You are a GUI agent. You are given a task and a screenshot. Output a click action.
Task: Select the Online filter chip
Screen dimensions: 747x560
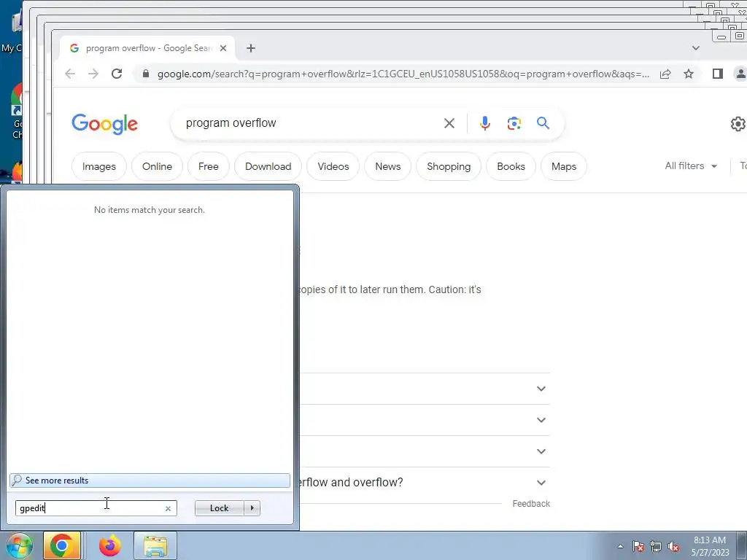[x=158, y=166]
